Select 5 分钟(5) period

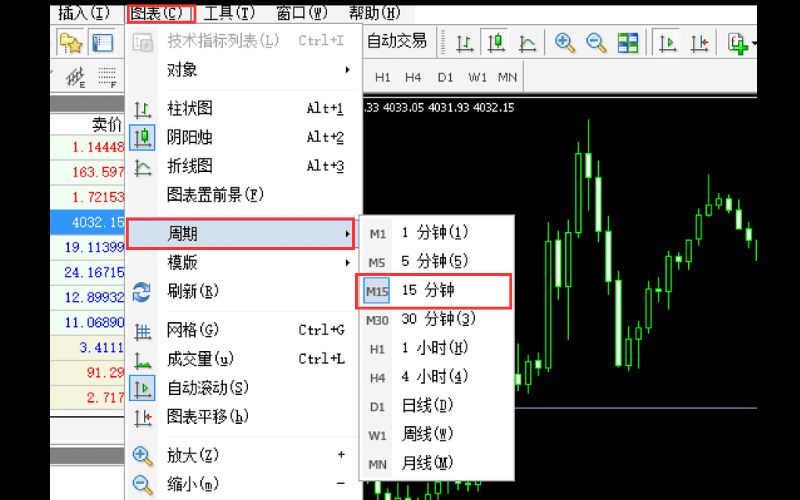437,262
